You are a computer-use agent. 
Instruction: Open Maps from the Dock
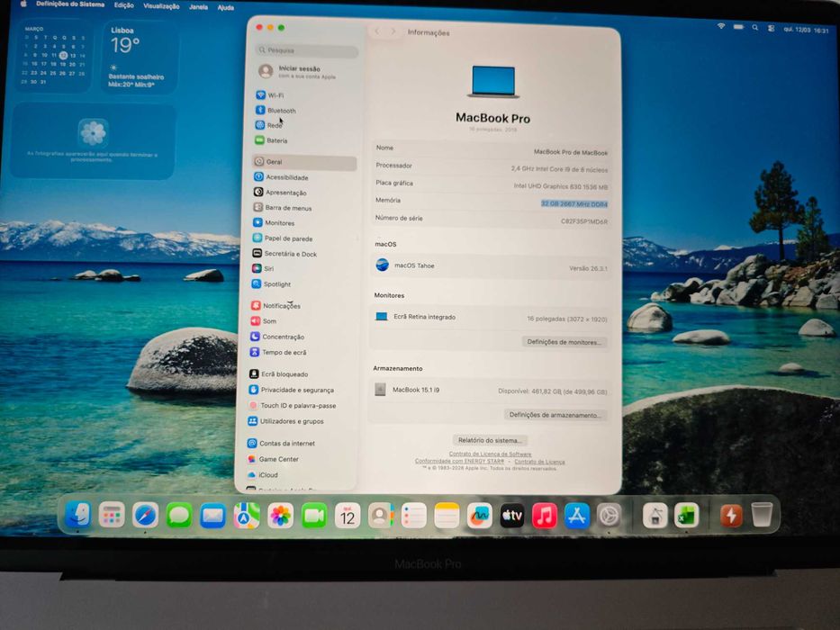[247, 516]
